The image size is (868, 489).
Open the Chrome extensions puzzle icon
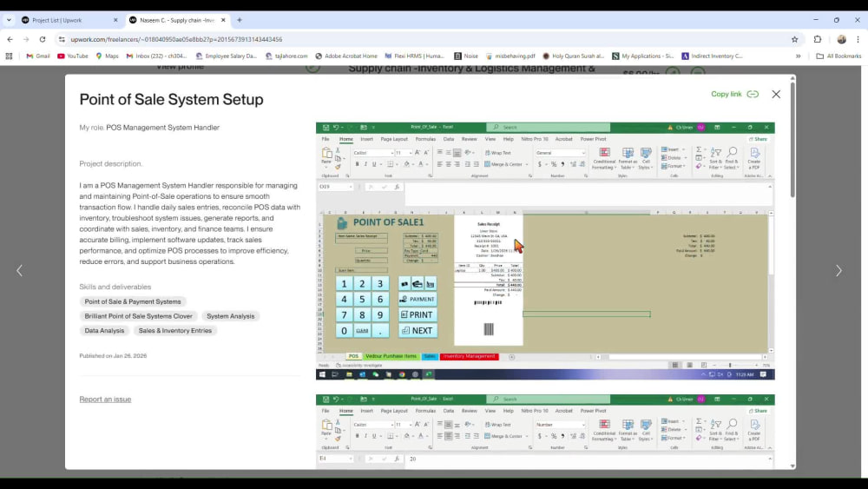pyautogui.click(x=818, y=39)
